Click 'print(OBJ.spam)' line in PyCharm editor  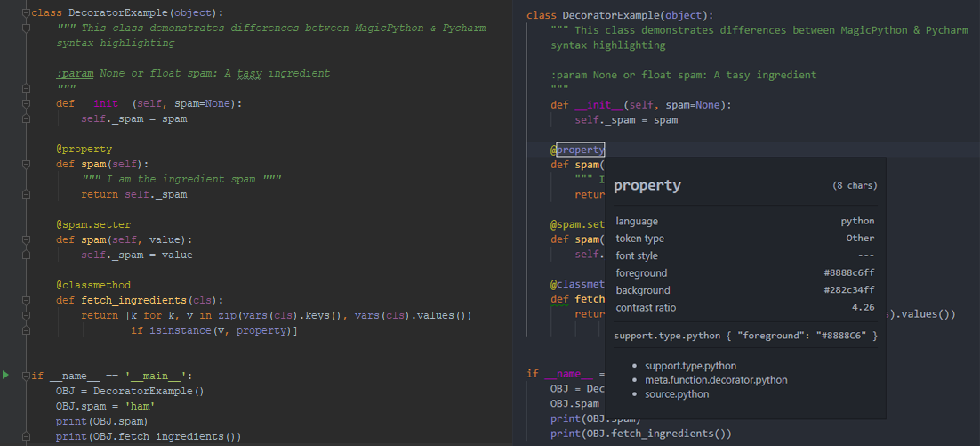102,421
